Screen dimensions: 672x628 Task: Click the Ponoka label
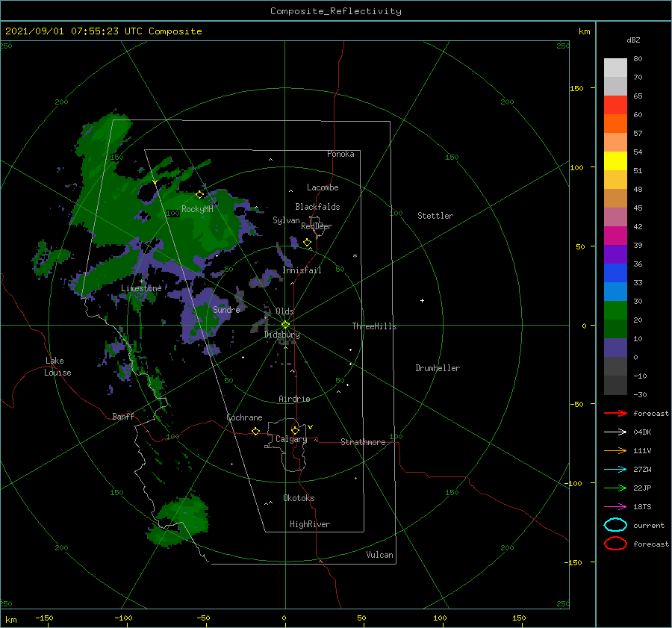340,154
